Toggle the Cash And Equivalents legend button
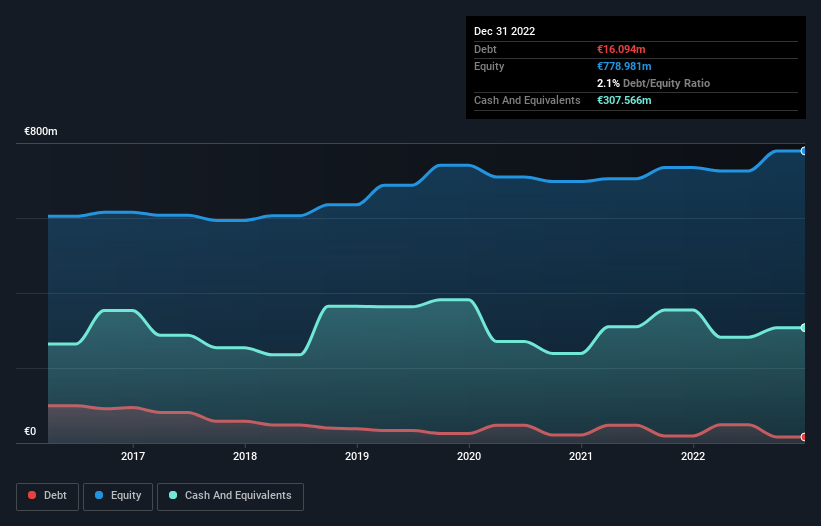 (x=230, y=496)
